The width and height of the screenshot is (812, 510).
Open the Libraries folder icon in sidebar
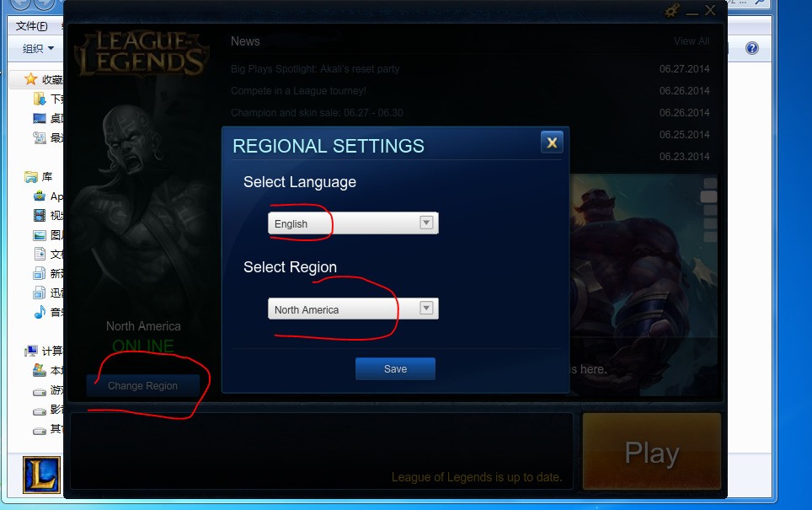point(31,177)
